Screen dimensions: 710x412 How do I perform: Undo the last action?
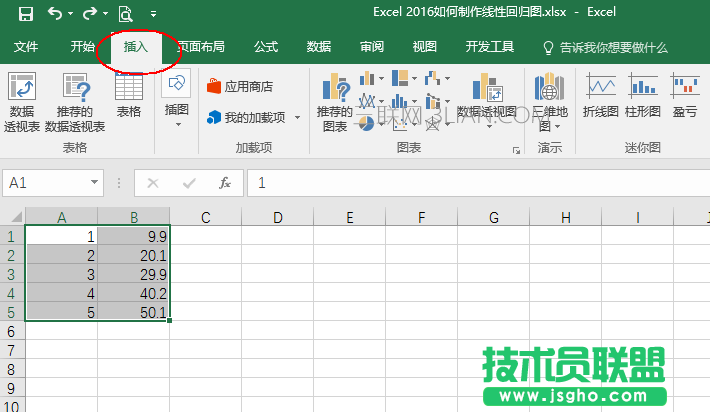[x=55, y=14]
